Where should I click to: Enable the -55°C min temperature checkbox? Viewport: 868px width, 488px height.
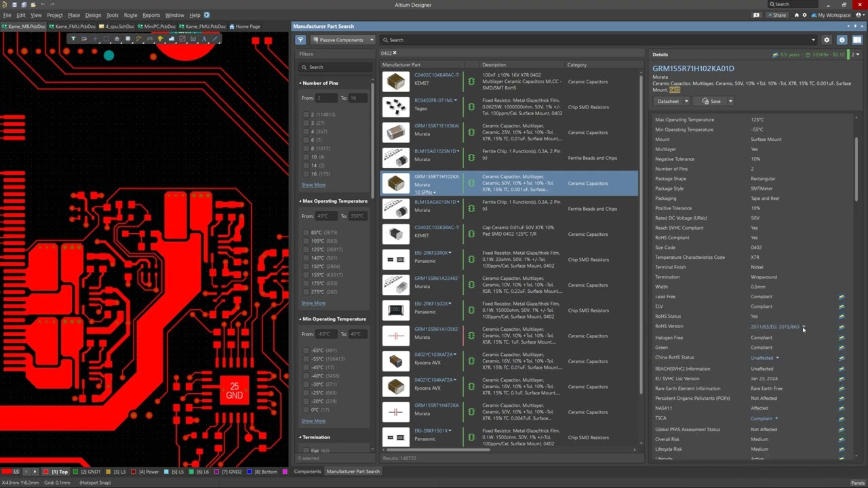[x=307, y=359]
